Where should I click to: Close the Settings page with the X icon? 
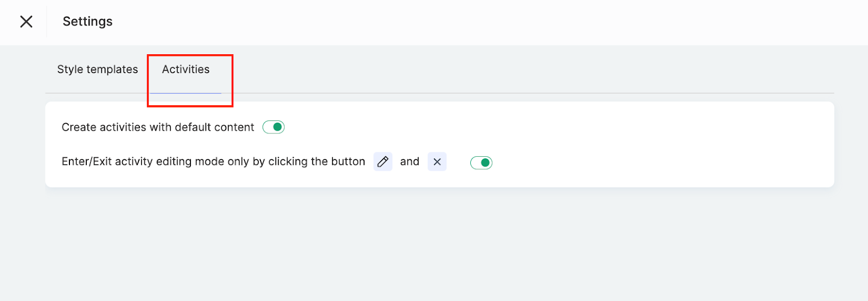tap(26, 22)
